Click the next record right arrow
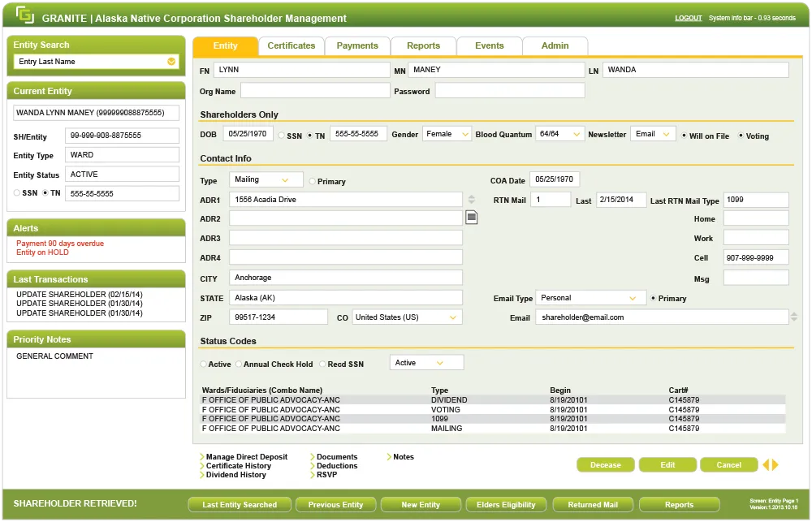This screenshot has height=522, width=812. [775, 465]
